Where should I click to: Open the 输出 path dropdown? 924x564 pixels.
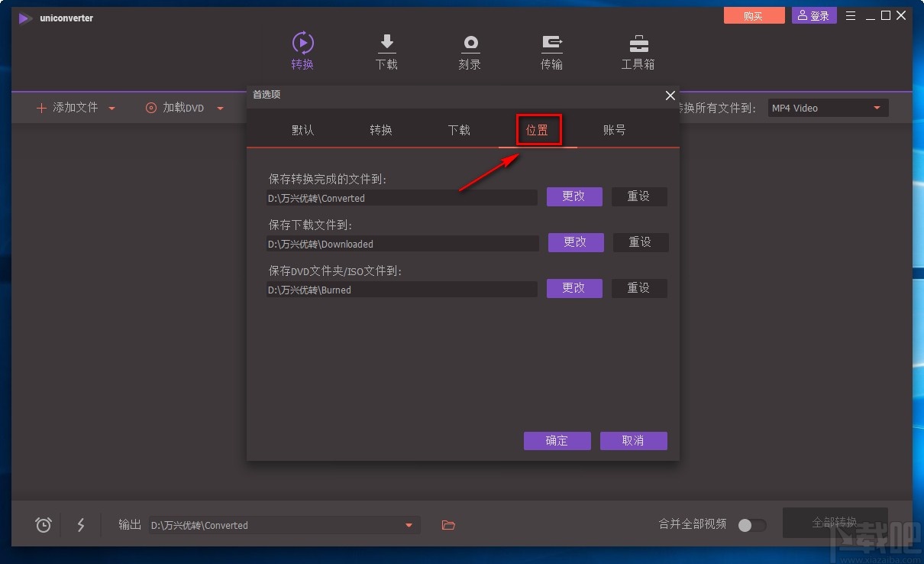(x=409, y=525)
